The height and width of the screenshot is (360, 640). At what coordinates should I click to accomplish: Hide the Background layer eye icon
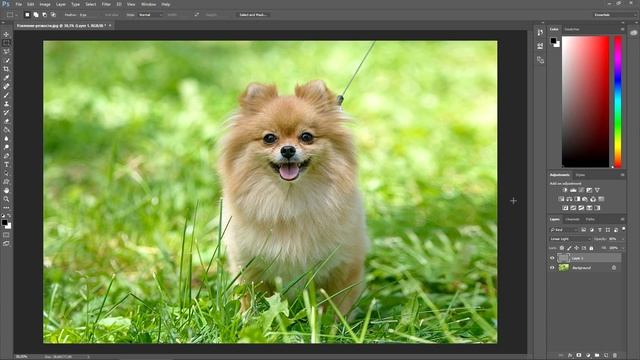(x=552, y=268)
